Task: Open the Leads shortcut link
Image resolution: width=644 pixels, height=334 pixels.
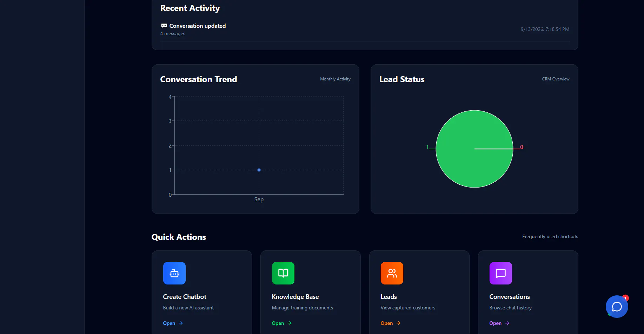Action: coord(391,323)
